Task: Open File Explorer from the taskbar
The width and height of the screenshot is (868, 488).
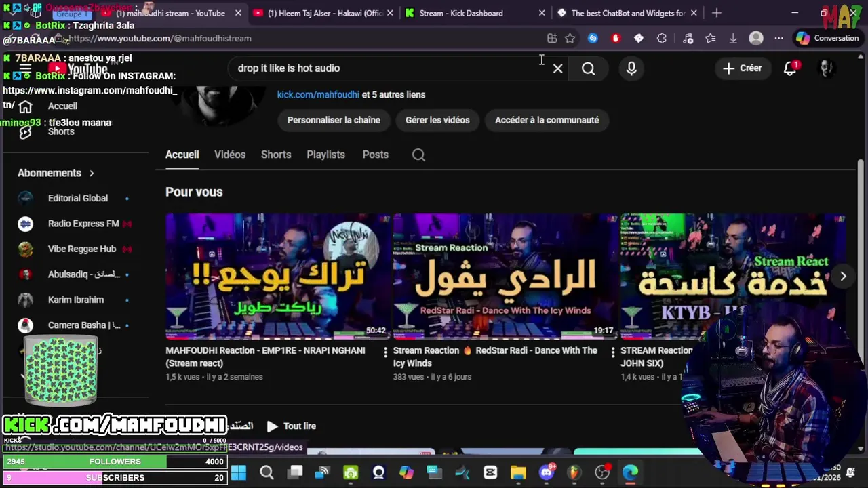Action: [518, 472]
